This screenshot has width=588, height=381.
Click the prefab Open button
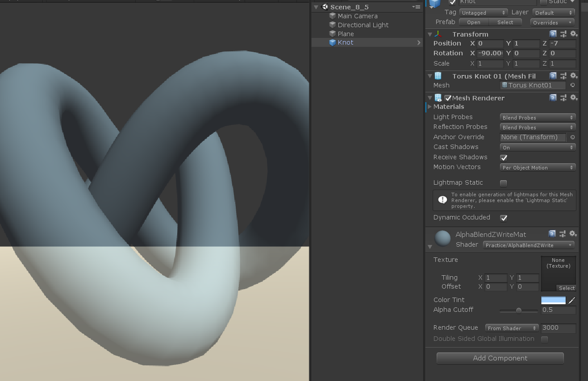coord(474,22)
